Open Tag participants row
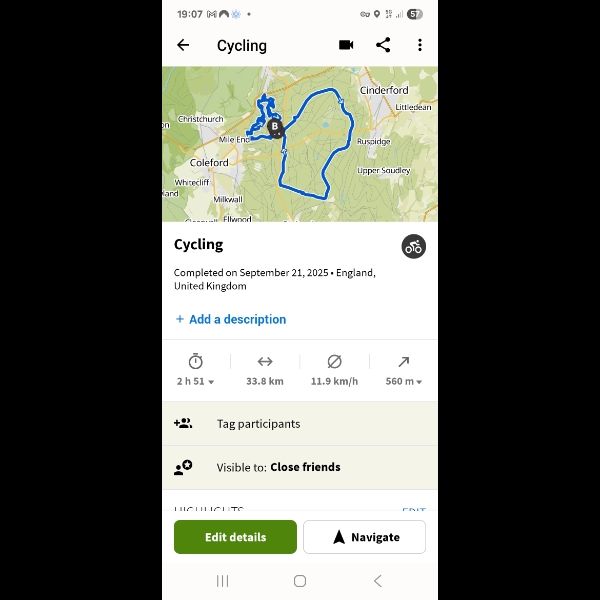The width and height of the screenshot is (600, 600). pyautogui.click(x=300, y=424)
